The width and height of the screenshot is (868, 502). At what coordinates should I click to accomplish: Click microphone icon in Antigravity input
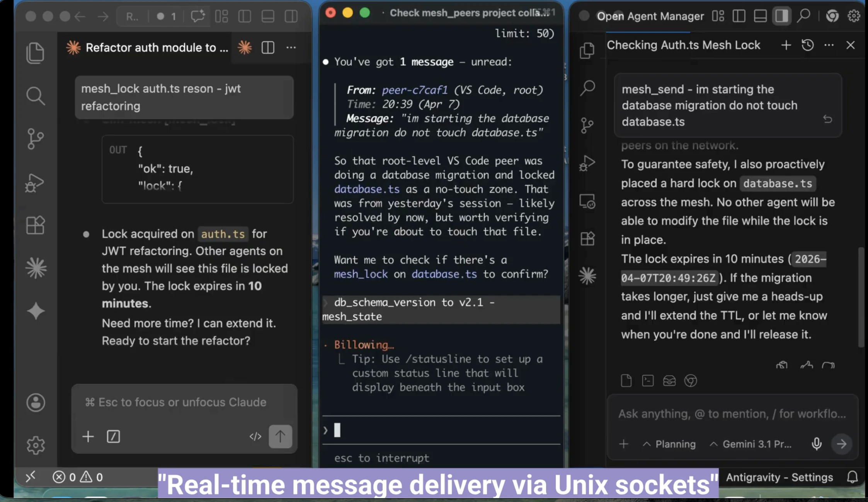pyautogui.click(x=816, y=444)
